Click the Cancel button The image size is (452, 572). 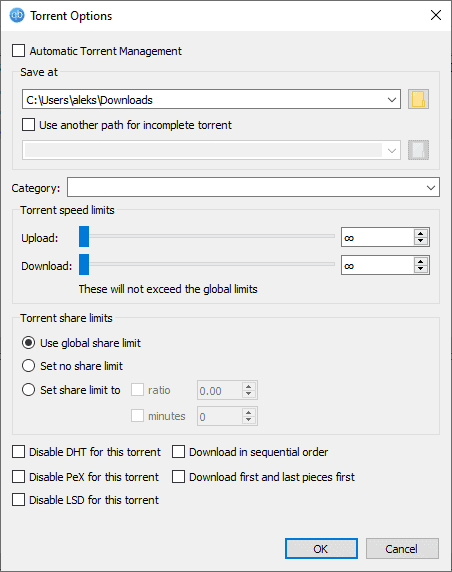point(402,548)
